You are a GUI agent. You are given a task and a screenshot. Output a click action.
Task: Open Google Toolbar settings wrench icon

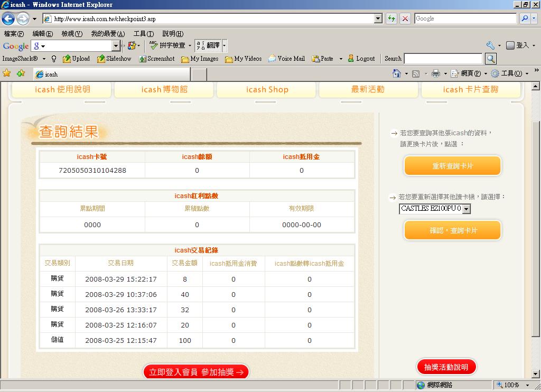(490, 45)
